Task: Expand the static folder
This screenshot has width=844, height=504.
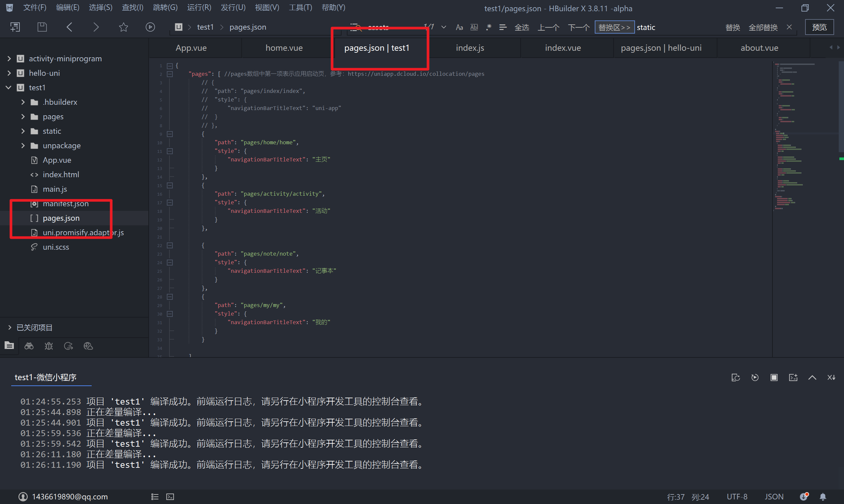Action: pos(23,131)
